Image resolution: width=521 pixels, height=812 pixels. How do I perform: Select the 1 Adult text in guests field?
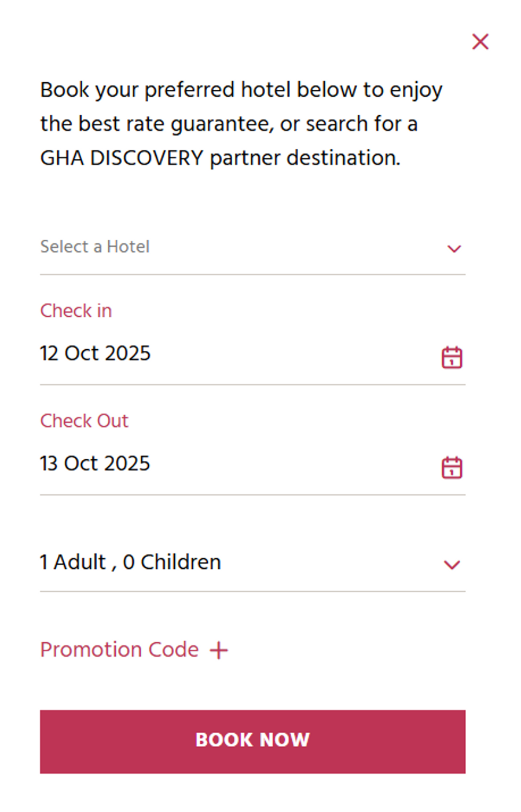coord(73,562)
